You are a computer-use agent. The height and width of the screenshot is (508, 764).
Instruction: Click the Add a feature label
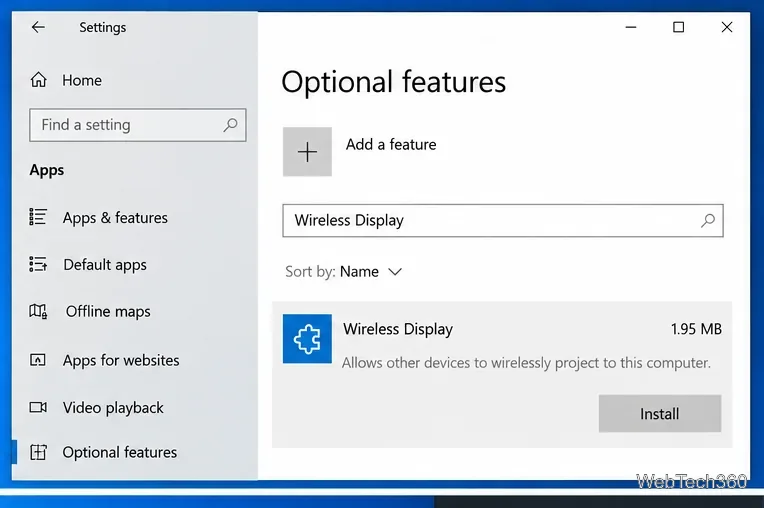(x=391, y=145)
